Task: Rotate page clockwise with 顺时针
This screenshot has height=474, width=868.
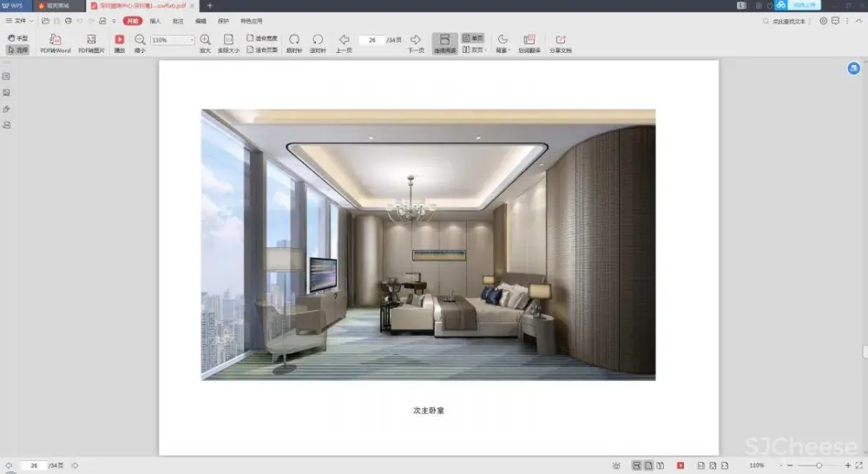Action: coord(294,40)
